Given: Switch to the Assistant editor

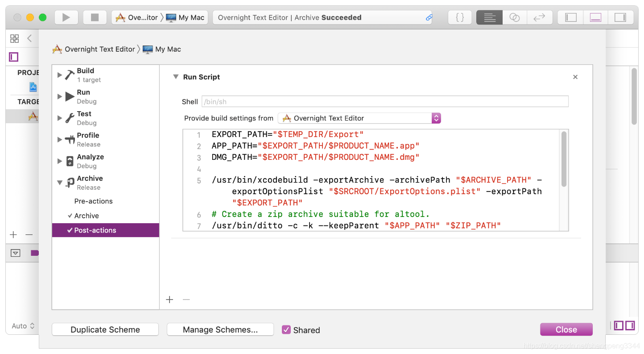Looking at the screenshot, I should click(x=515, y=17).
